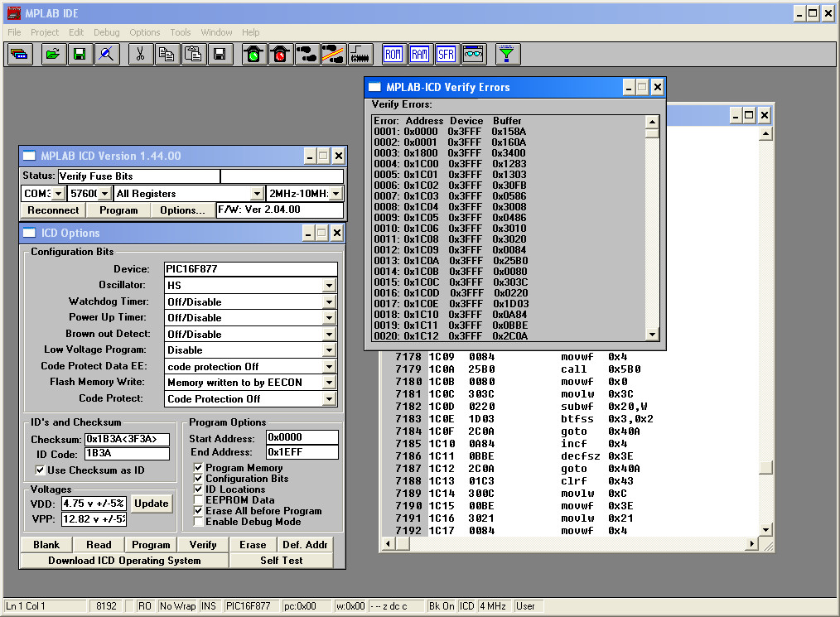Click the program memory window vertical scrollbar thumb
The height and width of the screenshot is (617, 840).
coord(766,467)
